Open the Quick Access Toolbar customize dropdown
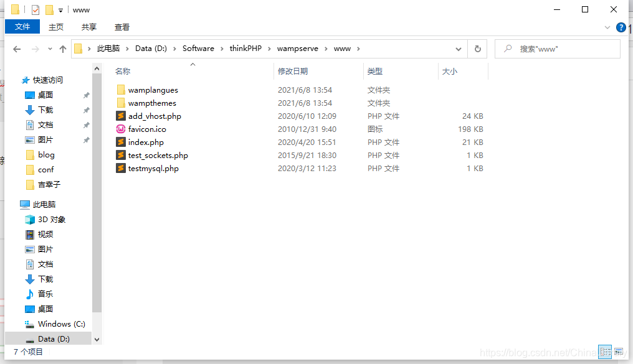This screenshot has height=364, width=633. click(60, 10)
